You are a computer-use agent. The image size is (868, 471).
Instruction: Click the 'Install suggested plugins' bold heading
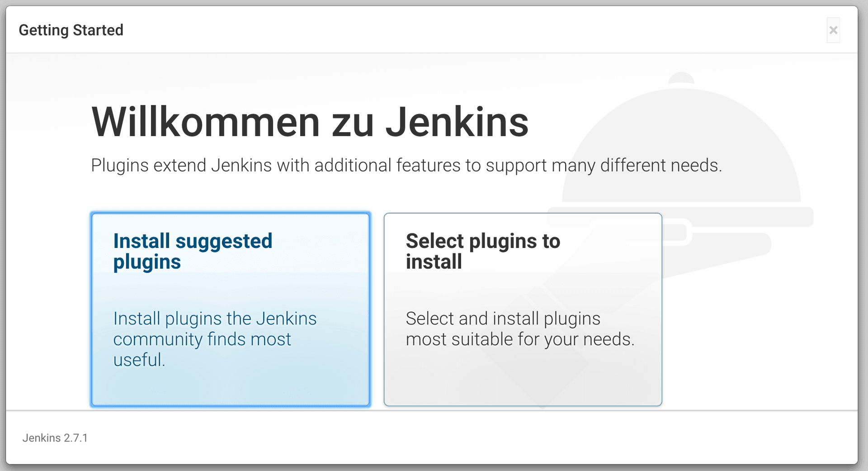193,251
